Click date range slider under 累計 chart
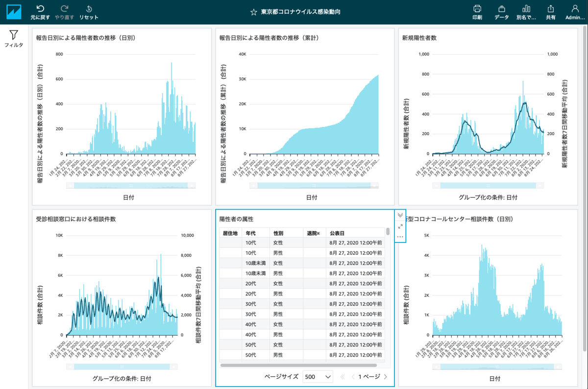 pos(314,186)
